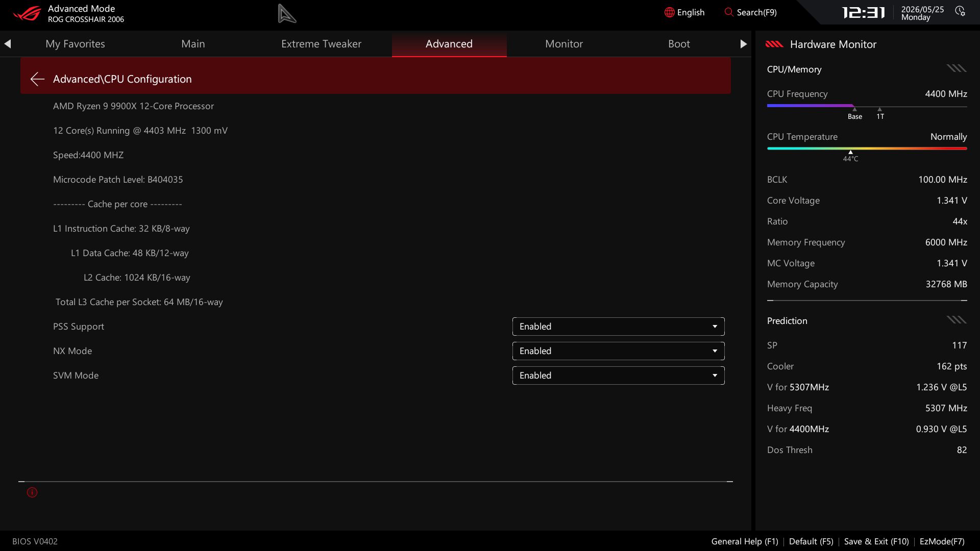Click L1 Data Cache: 48 KB/12-way
Viewport: 980px width, 551px height.
click(x=130, y=253)
